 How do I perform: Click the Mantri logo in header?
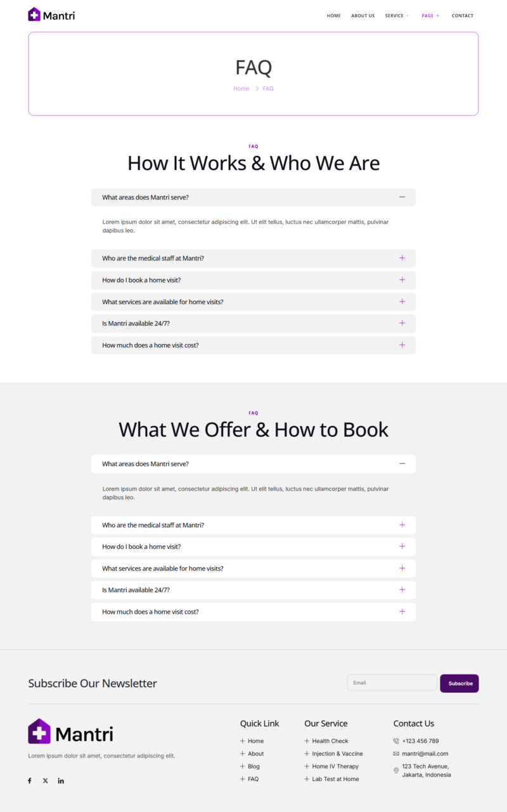[x=51, y=15]
